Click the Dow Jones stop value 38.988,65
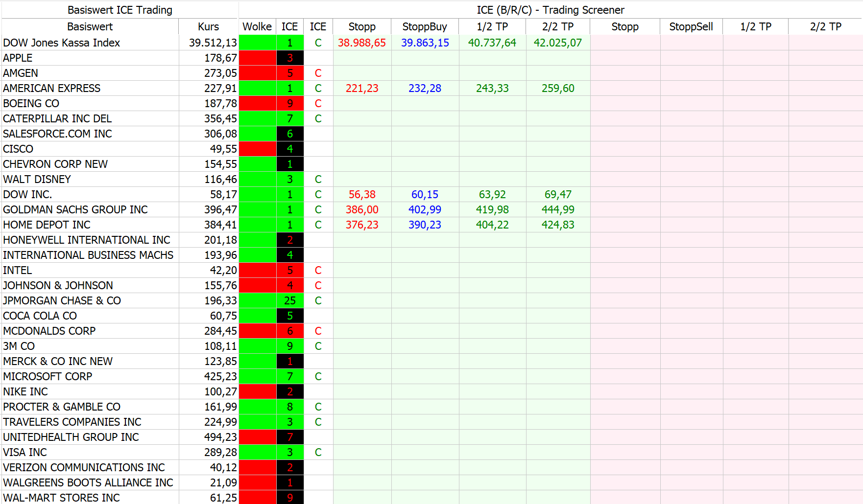 362,43
